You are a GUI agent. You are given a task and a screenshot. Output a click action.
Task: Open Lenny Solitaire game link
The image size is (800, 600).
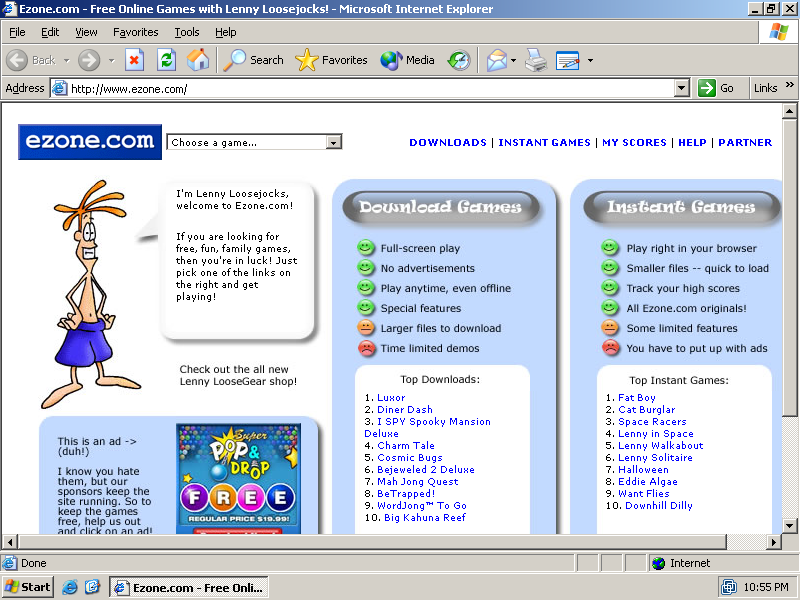coord(655,458)
